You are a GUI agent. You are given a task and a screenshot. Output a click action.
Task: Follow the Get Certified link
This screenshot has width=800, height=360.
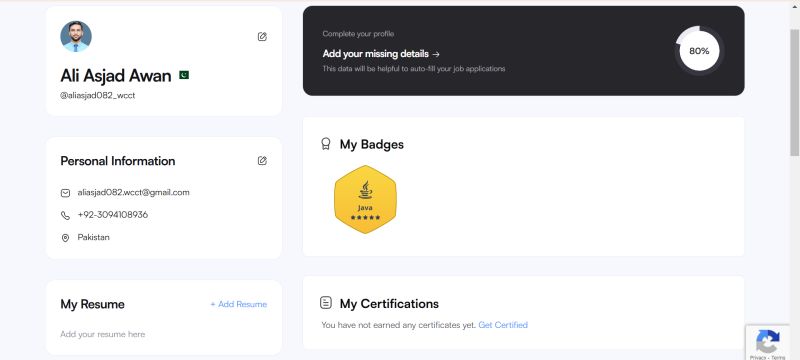pyautogui.click(x=503, y=325)
